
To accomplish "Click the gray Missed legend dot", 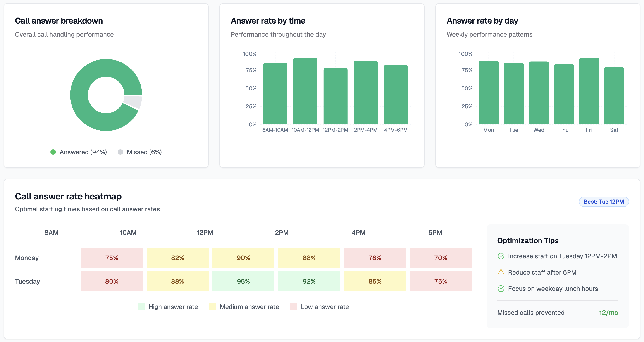I will click(x=121, y=152).
